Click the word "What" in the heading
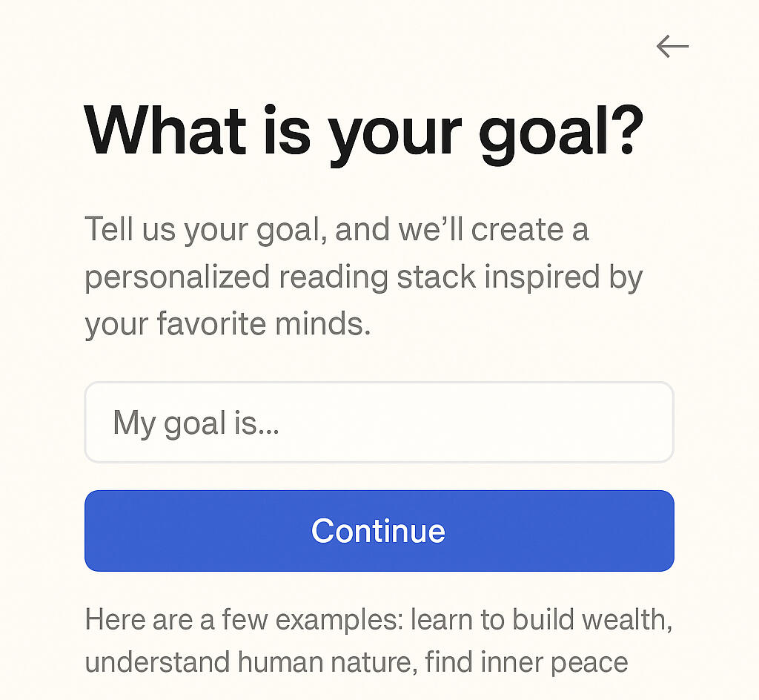The image size is (759, 700). coord(165,132)
